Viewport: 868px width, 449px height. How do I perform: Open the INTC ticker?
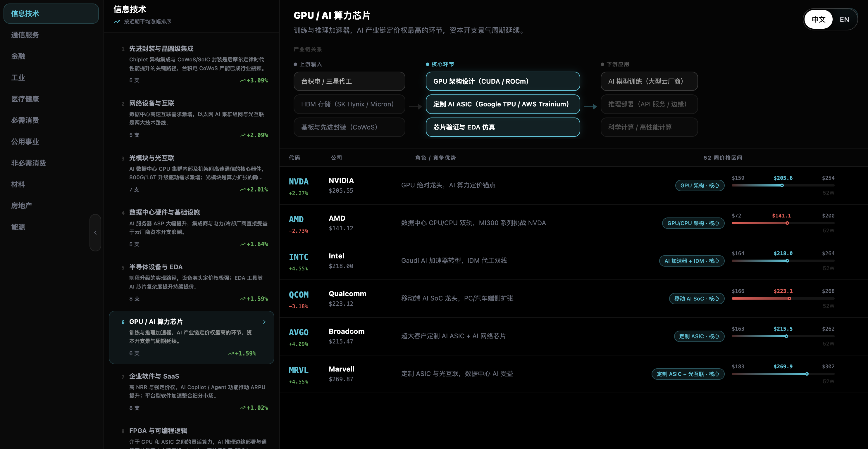pos(299,257)
